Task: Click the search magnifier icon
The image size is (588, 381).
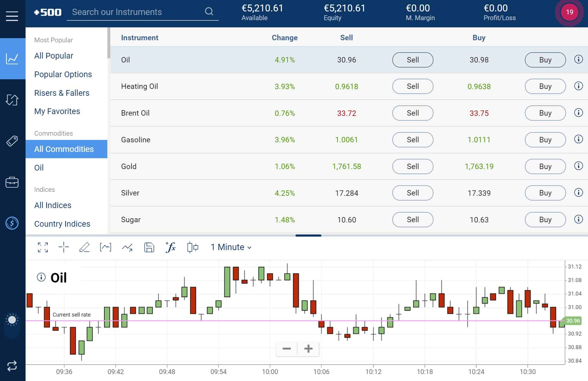Action: (x=209, y=12)
